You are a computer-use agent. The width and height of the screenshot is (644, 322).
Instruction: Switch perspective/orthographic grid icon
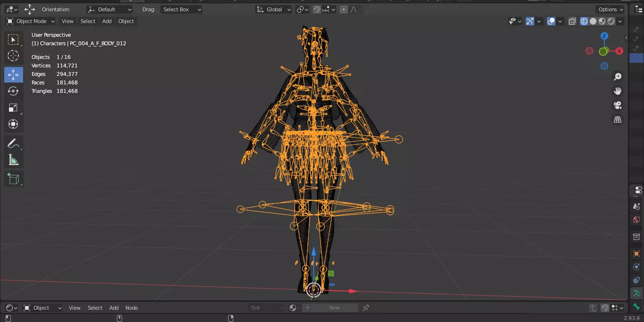618,120
